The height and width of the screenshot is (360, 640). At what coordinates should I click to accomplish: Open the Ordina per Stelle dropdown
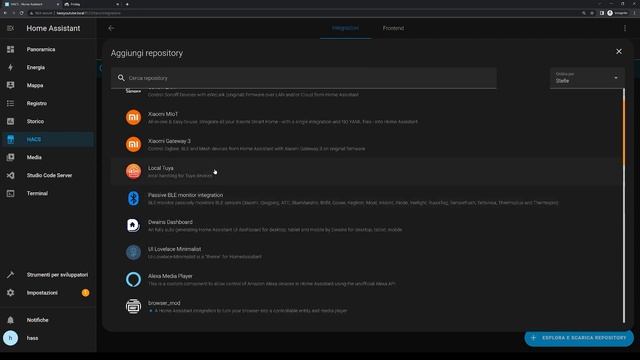587,78
